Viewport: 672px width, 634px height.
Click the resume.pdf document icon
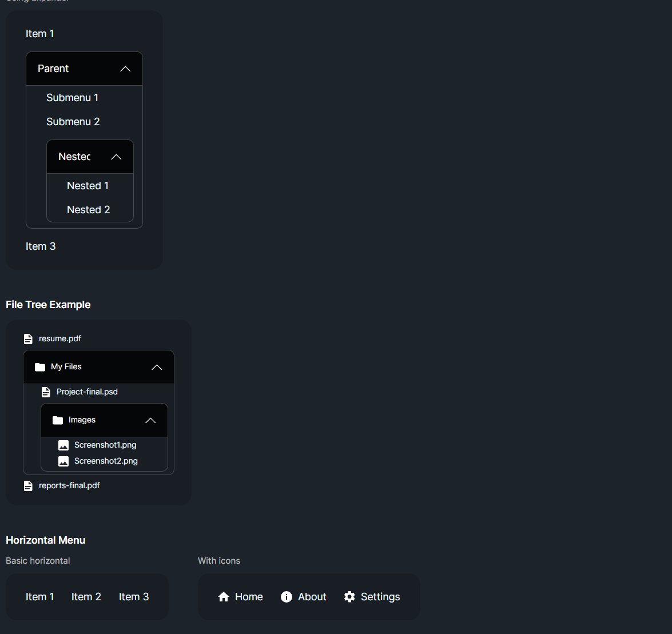coord(28,338)
